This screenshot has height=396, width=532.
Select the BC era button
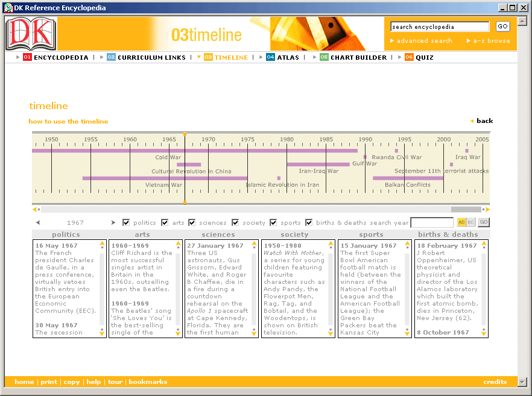point(470,222)
